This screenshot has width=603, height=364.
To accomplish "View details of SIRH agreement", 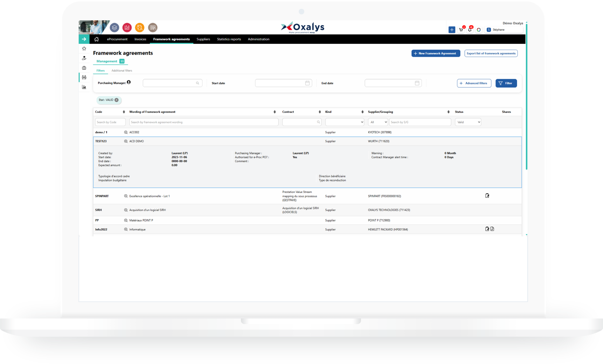I will 126,210.
